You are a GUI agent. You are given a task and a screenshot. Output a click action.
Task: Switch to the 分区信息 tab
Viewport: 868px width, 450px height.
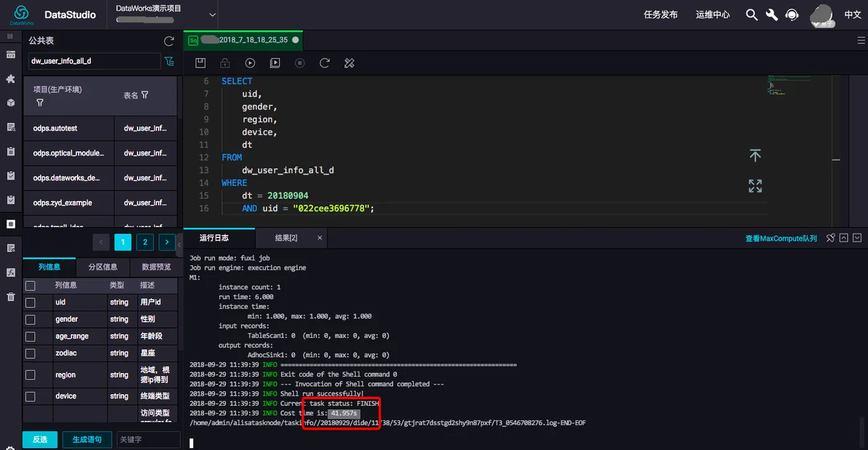(x=103, y=267)
